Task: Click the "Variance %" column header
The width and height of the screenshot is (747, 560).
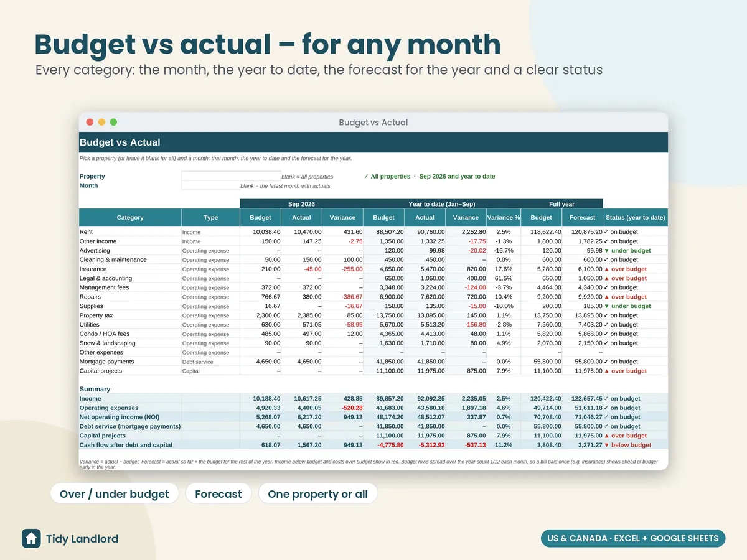Action: click(x=503, y=217)
